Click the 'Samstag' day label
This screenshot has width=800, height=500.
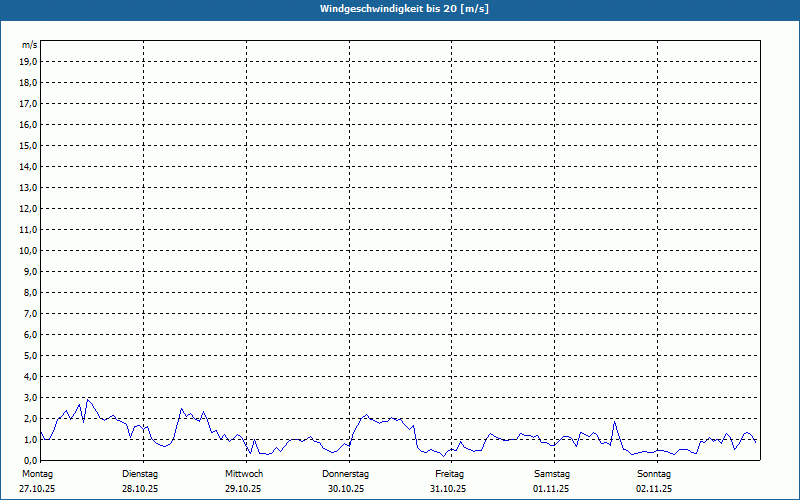552,473
